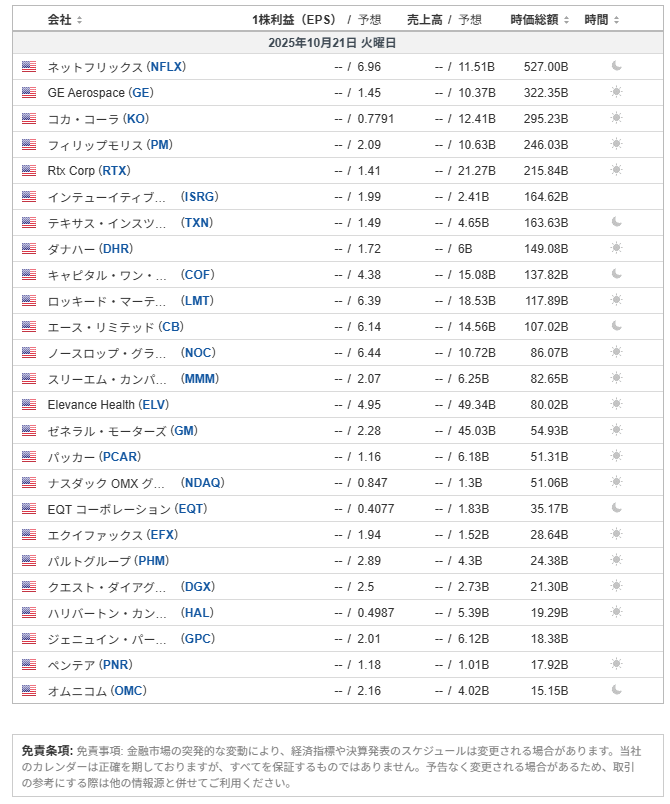Click the 1株利益 (EPS) column header
Screen dimensions: 670x804
[295, 20]
